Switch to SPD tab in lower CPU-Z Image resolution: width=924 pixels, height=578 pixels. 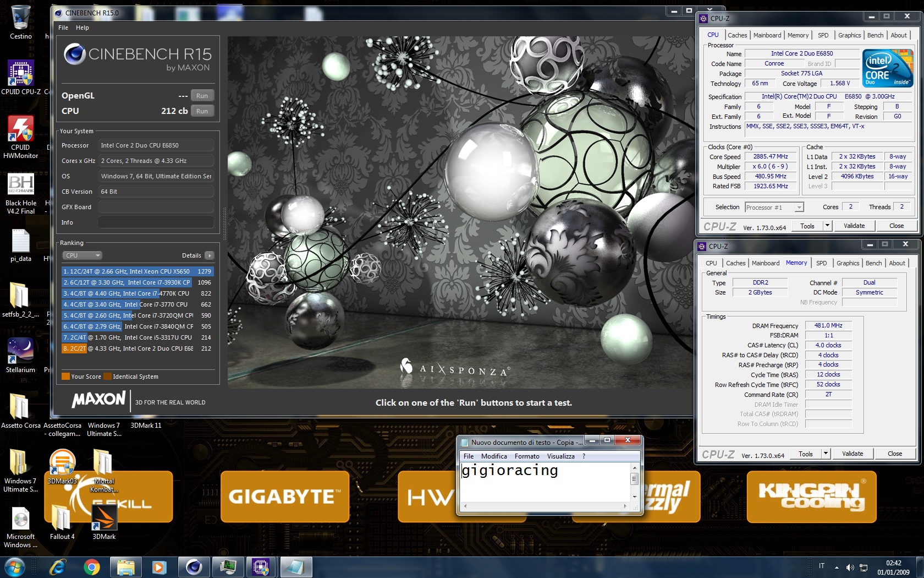pos(822,263)
